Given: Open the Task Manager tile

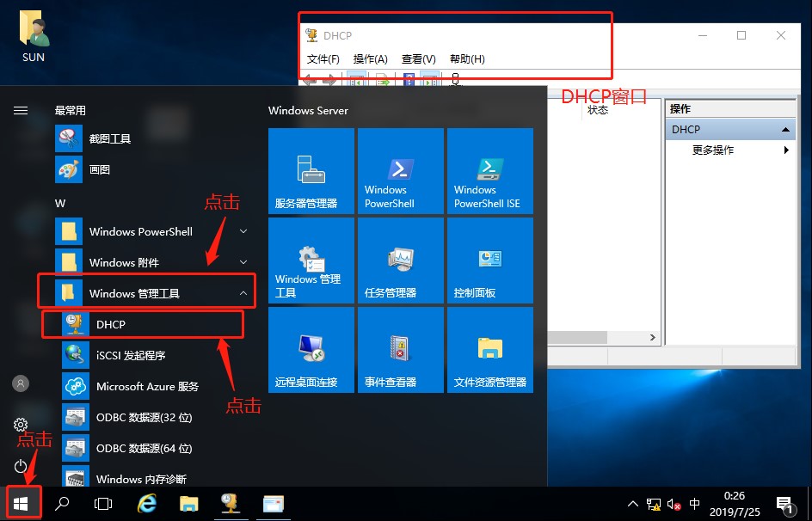Looking at the screenshot, I should coord(401,260).
